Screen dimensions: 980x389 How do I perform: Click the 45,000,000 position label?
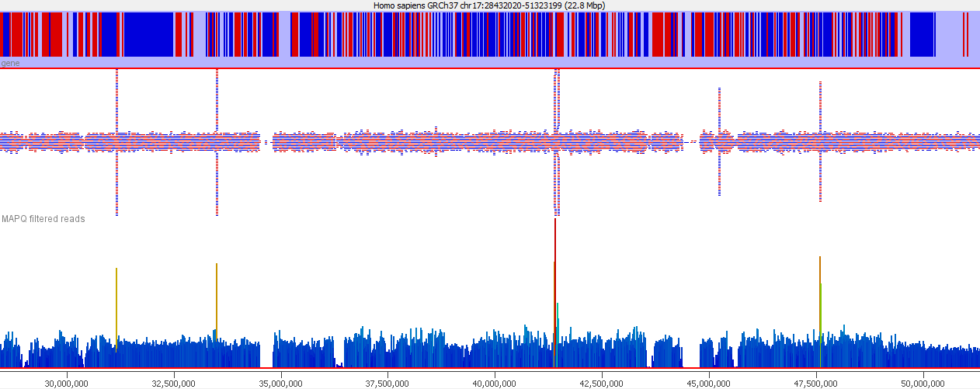click(710, 383)
